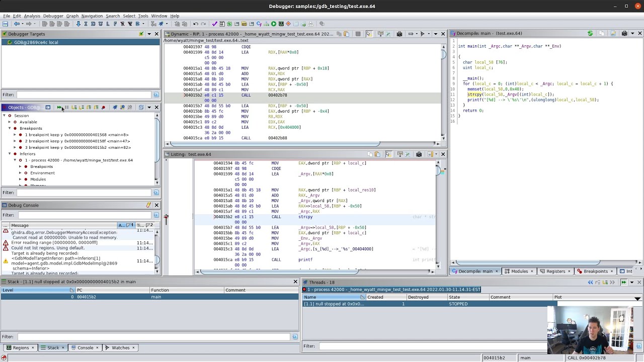Open the Navigation menu
Screen dimensions: 644x362
coord(92,16)
